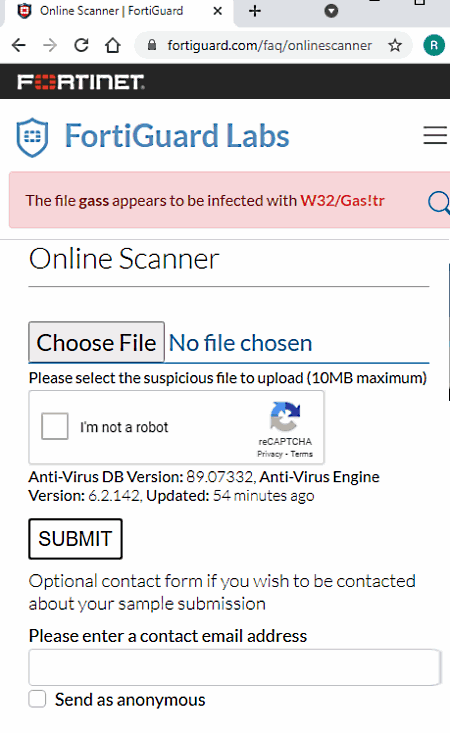The height and width of the screenshot is (733, 450).
Task: Focus the contact email address field
Action: point(234,667)
